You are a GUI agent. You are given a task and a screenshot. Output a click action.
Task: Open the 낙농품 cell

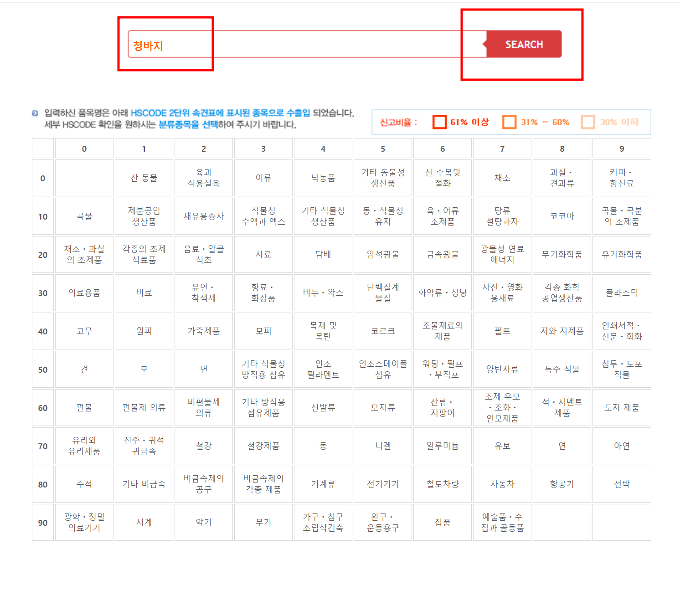(x=323, y=178)
